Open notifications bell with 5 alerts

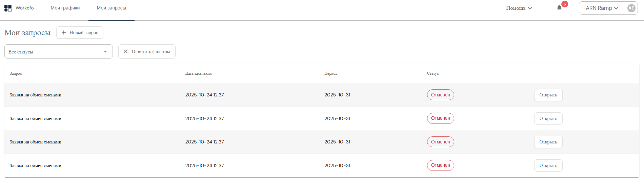559,8
